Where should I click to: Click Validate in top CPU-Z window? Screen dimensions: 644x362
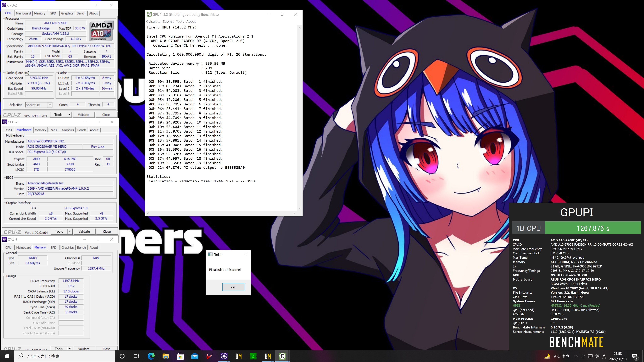pyautogui.click(x=84, y=115)
